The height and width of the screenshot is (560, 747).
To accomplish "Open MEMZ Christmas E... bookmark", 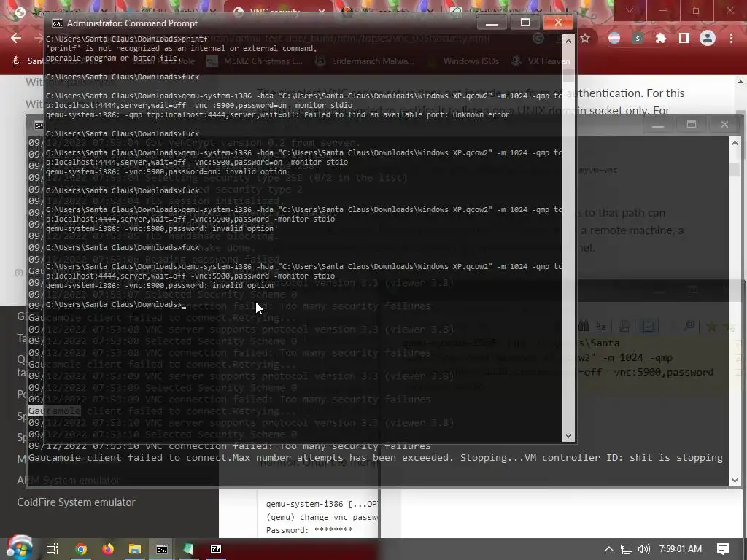I will tap(256, 61).
